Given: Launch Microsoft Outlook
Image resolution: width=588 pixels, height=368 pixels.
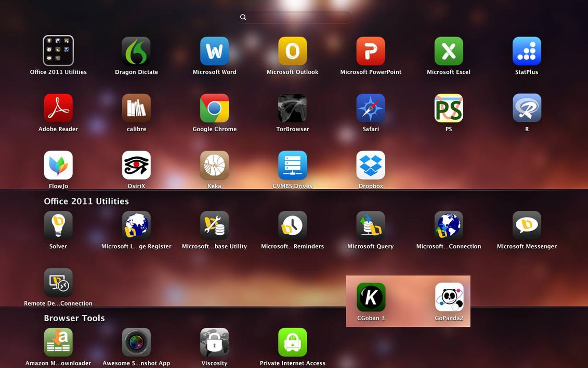Looking at the screenshot, I should pyautogui.click(x=293, y=51).
